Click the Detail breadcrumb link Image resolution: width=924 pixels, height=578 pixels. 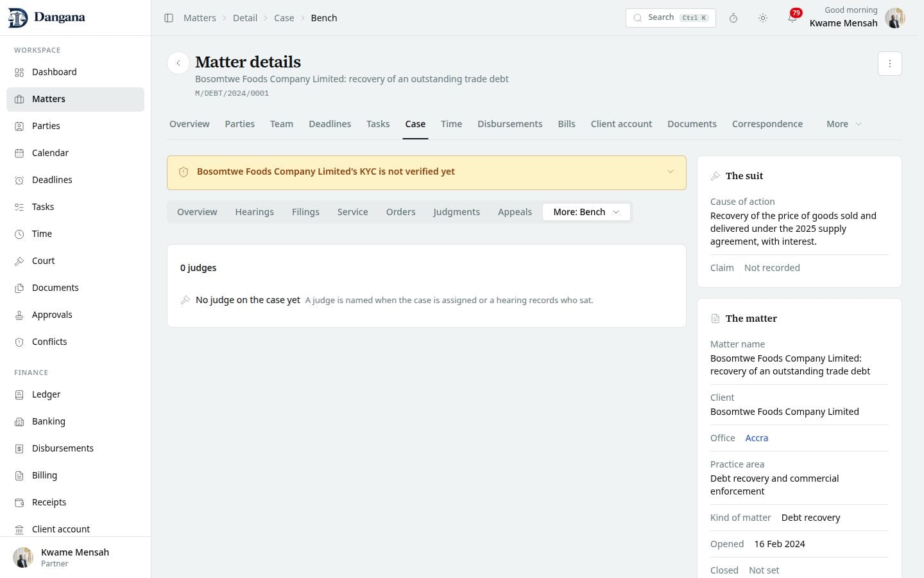[245, 18]
